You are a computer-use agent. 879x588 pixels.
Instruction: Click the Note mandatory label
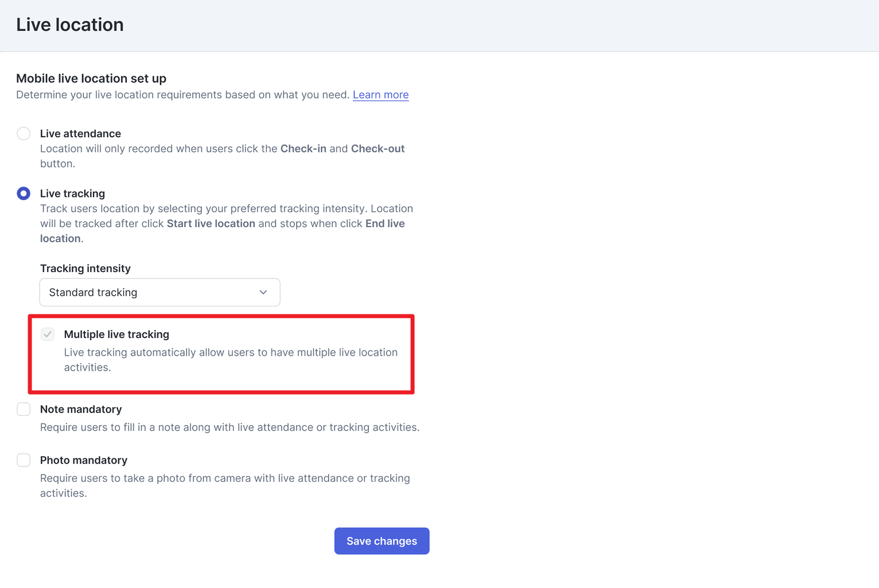pyautogui.click(x=81, y=409)
